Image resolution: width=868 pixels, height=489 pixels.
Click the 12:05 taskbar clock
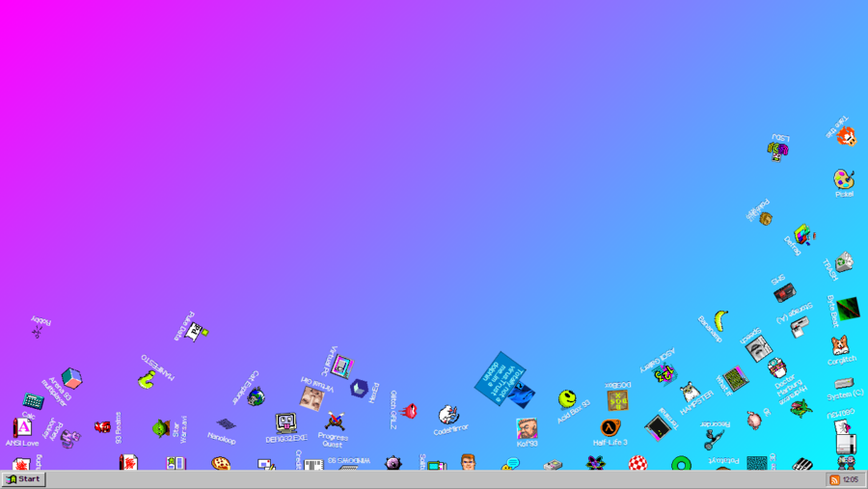[851, 479]
